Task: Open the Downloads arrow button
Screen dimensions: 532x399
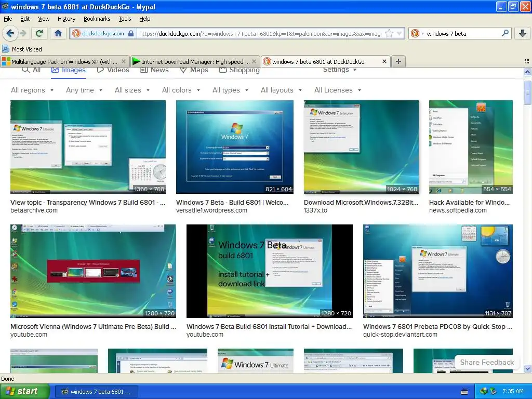Action: click(x=523, y=33)
